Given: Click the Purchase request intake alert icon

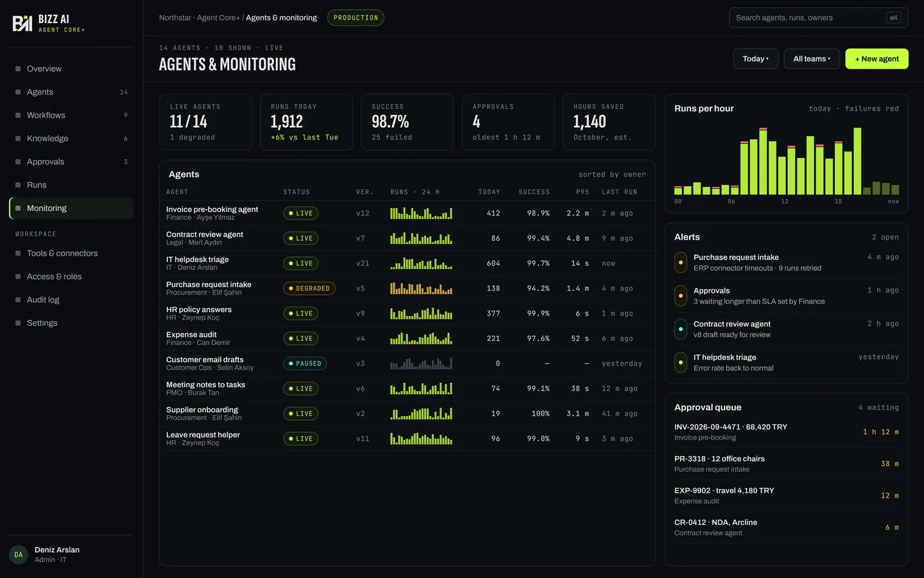Looking at the screenshot, I should coord(681,263).
